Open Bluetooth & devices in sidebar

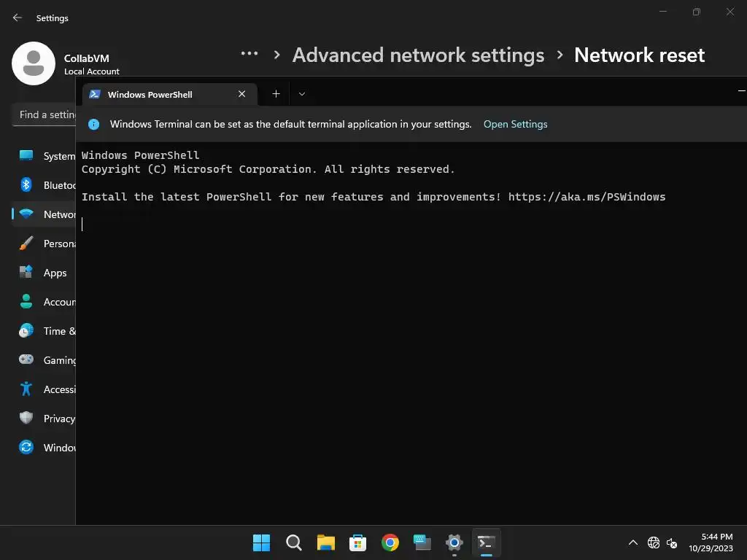click(44, 185)
